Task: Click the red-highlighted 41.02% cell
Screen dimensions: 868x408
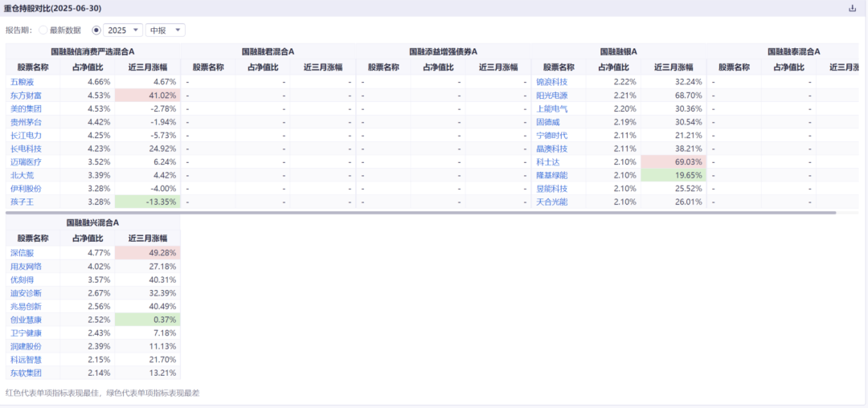Action: point(147,95)
